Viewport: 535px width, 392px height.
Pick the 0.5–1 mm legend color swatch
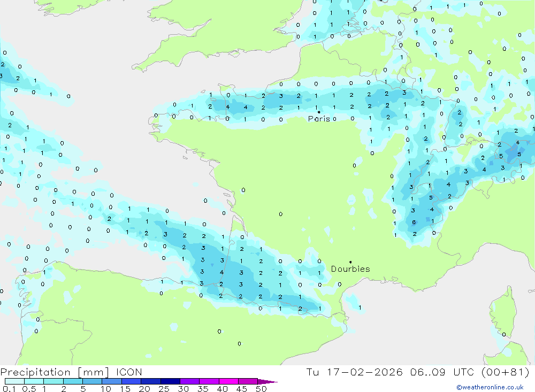34,381
